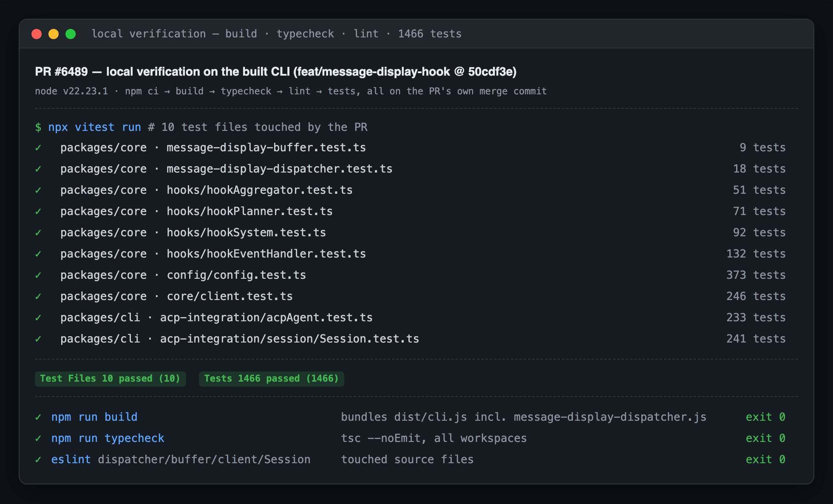The width and height of the screenshot is (833, 504).
Task: Click the 'npm run typecheck' command text
Action: point(108,438)
